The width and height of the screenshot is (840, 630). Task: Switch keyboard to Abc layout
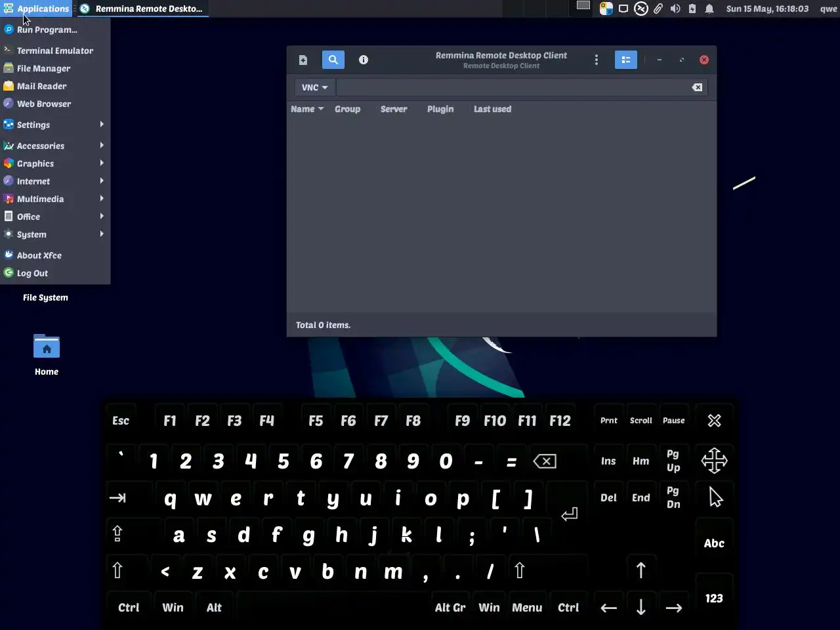pyautogui.click(x=714, y=543)
